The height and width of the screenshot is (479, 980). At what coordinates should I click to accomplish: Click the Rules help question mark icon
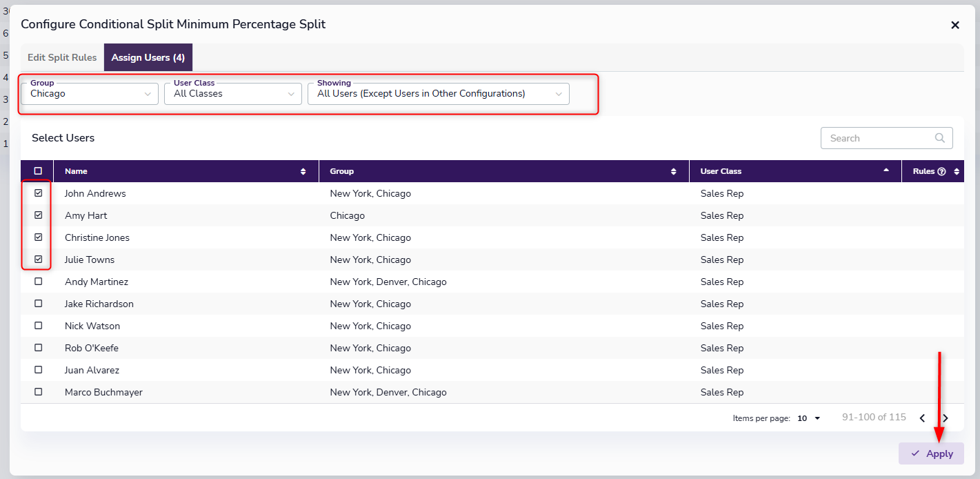point(941,172)
